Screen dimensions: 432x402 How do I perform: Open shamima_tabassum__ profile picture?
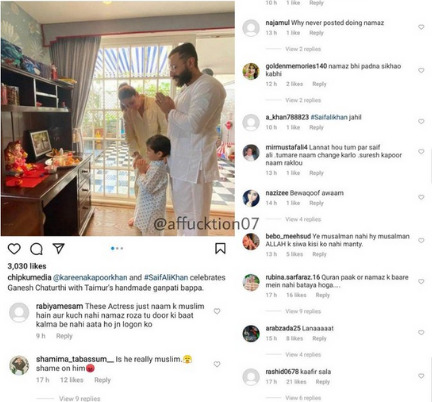tap(19, 365)
